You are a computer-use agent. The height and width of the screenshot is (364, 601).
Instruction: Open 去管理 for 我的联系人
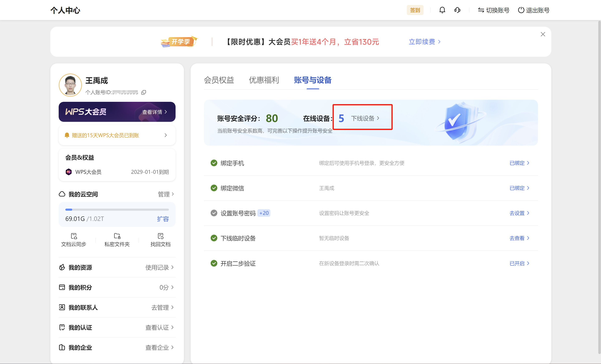[x=162, y=307]
